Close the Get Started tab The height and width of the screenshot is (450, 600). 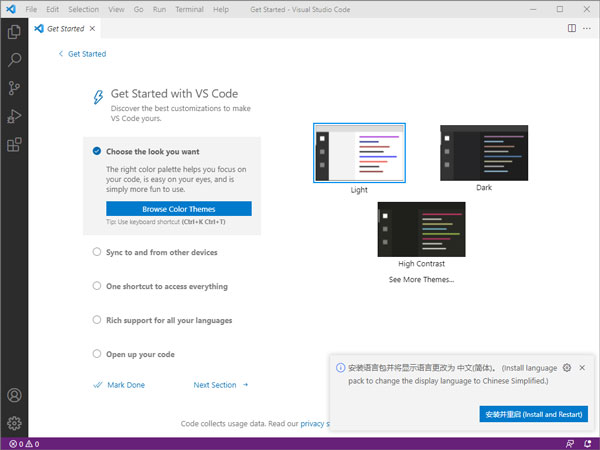[92, 29]
